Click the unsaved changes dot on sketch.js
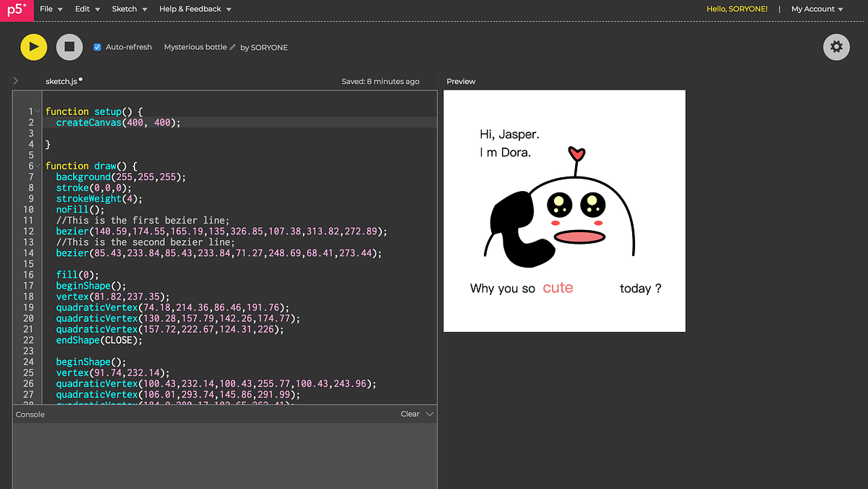This screenshot has width=868, height=489. click(x=80, y=78)
